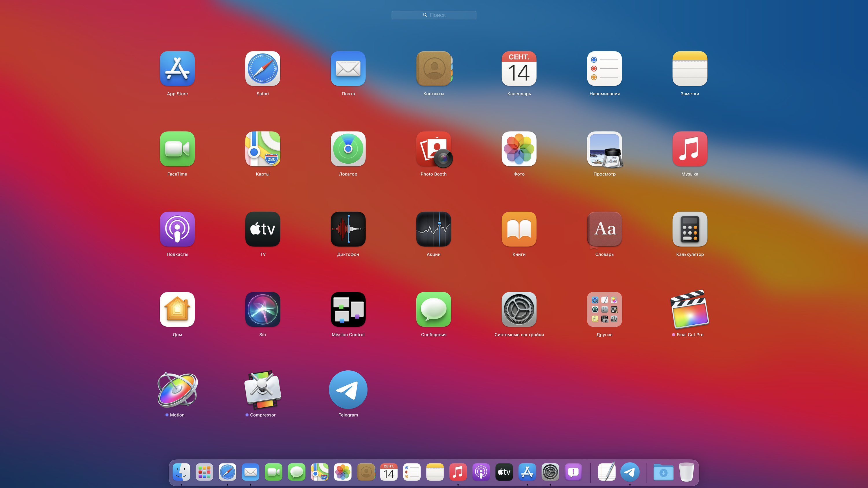Click Finder in the Dock
The height and width of the screenshot is (488, 868).
pos(181,472)
